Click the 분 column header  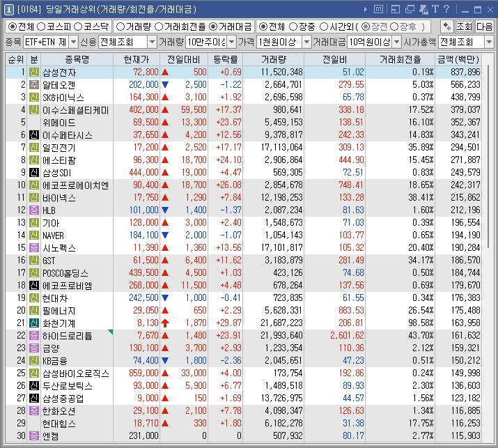33,60
